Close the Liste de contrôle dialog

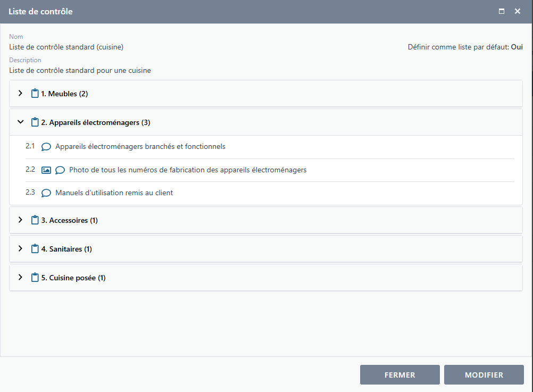click(x=517, y=12)
